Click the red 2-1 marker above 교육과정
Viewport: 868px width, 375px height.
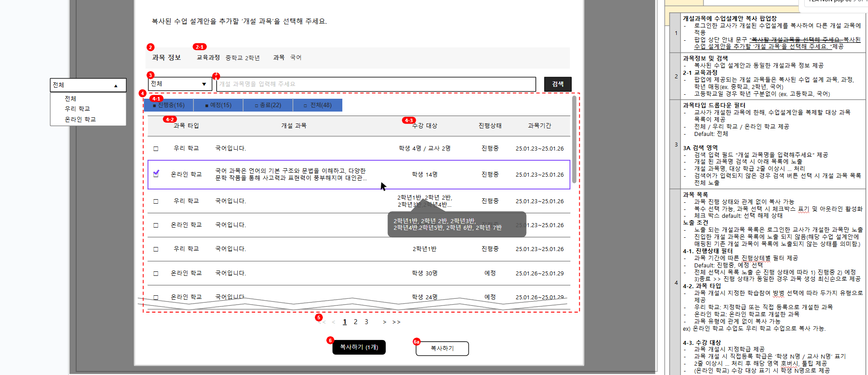(200, 47)
